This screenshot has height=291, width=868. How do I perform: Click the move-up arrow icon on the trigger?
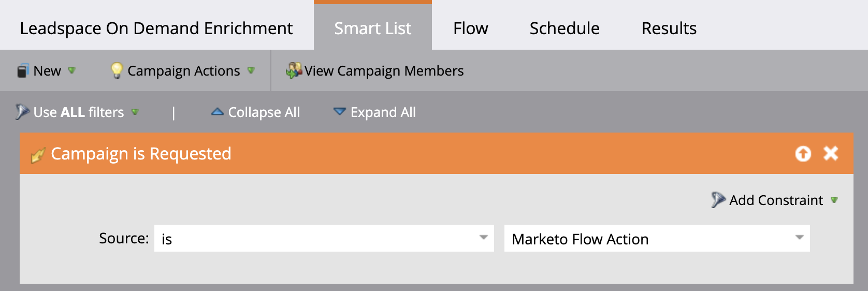tap(803, 153)
